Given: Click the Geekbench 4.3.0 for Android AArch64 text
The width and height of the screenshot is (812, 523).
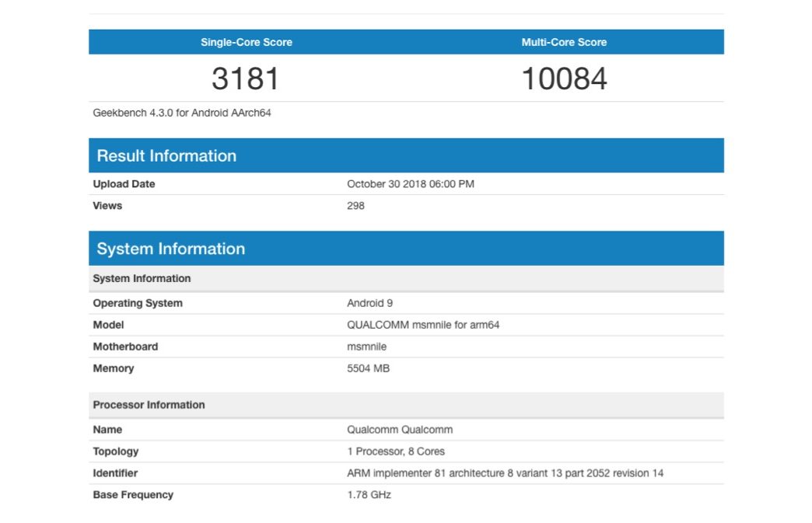Looking at the screenshot, I should [182, 113].
